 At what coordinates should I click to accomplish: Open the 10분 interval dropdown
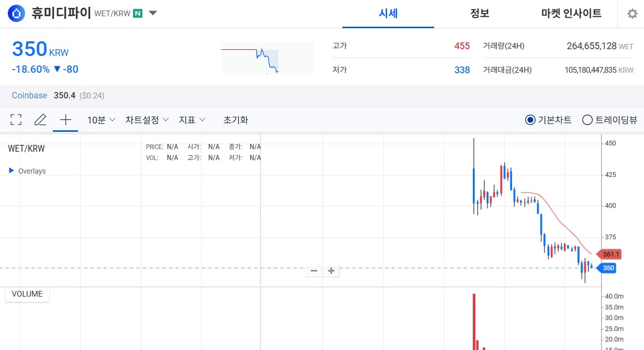(102, 120)
